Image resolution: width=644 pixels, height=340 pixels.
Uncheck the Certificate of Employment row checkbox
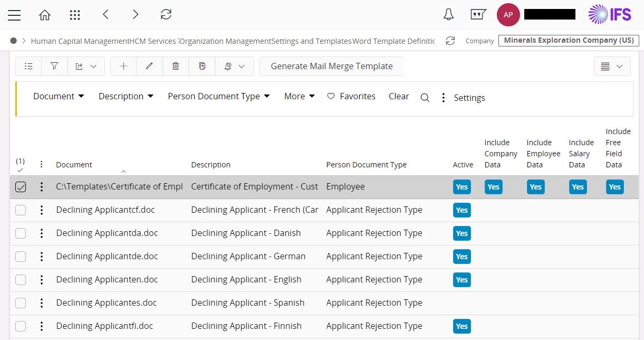click(x=21, y=187)
